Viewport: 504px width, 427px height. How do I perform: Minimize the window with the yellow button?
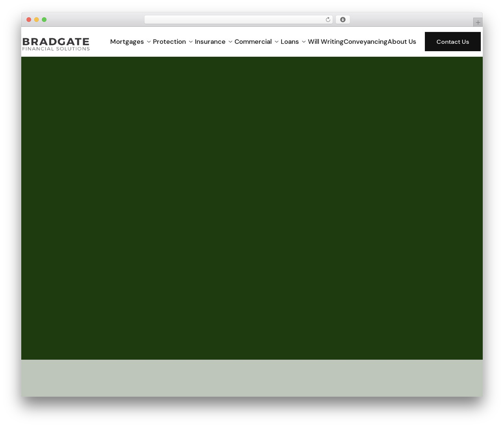coord(37,20)
